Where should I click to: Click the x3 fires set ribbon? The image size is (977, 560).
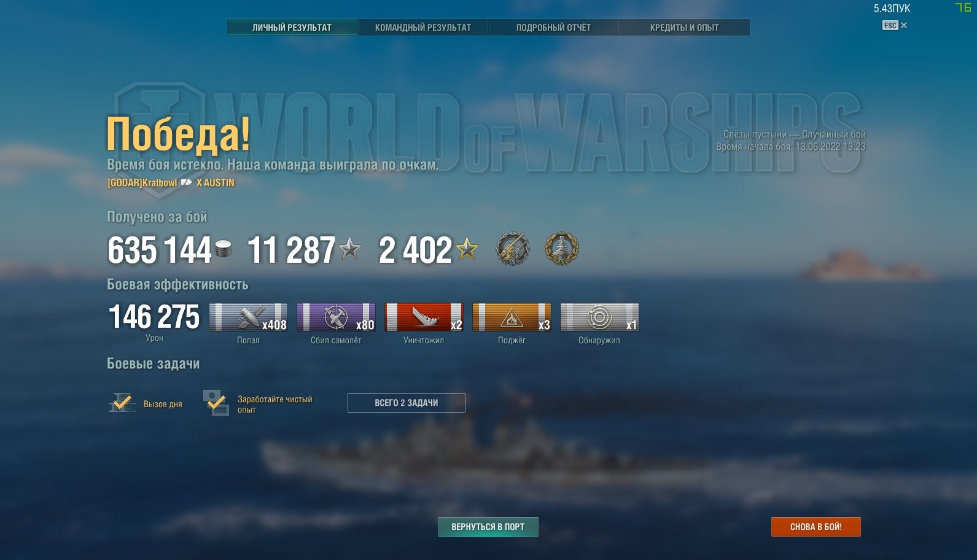512,317
